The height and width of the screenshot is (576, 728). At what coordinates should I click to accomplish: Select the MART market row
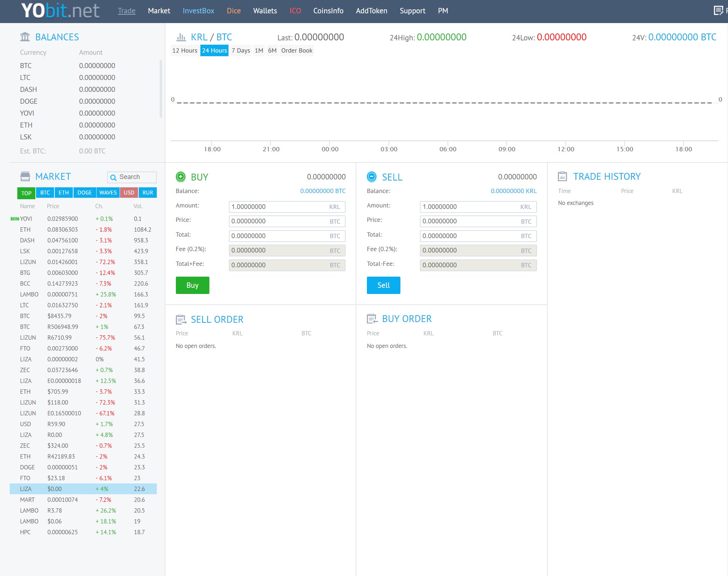pyautogui.click(x=83, y=500)
